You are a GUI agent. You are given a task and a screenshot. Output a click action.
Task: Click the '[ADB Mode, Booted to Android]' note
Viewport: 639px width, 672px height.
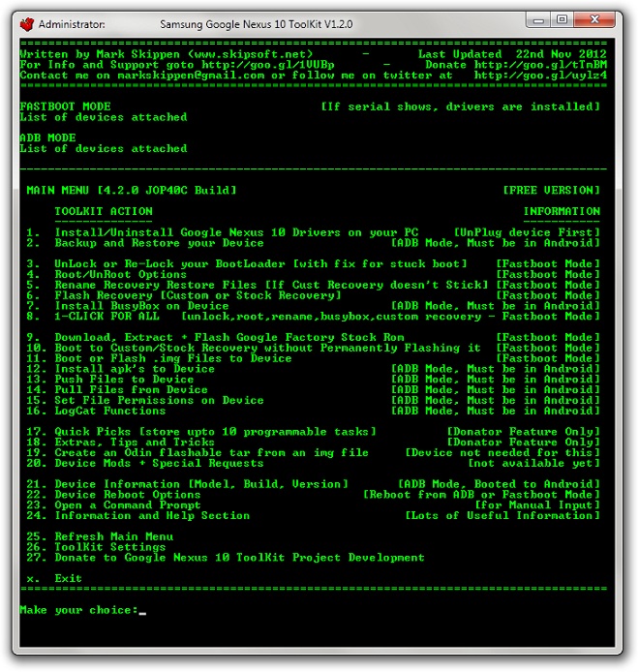click(499, 485)
